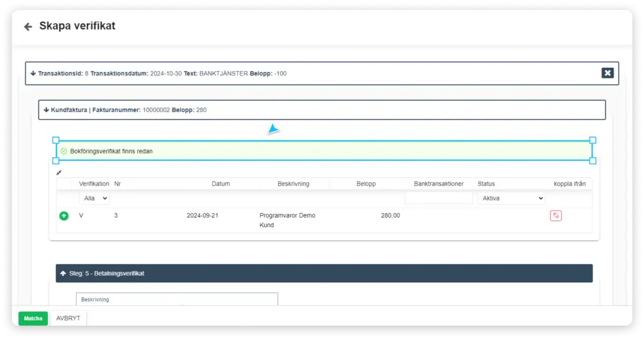Screen dimensions: 644x339
Task: Collapse the Transaktionsid 8 transaction header
Action: 322,74
